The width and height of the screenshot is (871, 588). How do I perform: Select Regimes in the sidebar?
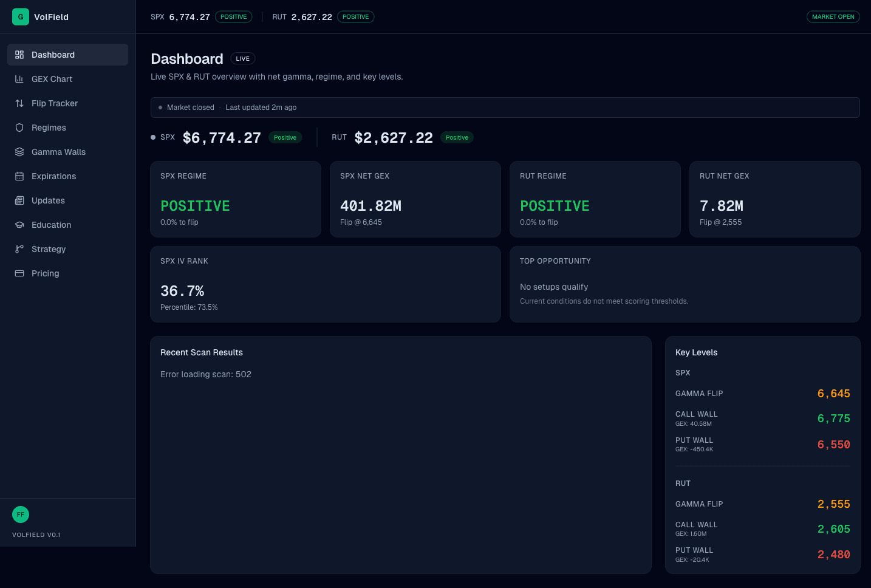tap(67, 128)
